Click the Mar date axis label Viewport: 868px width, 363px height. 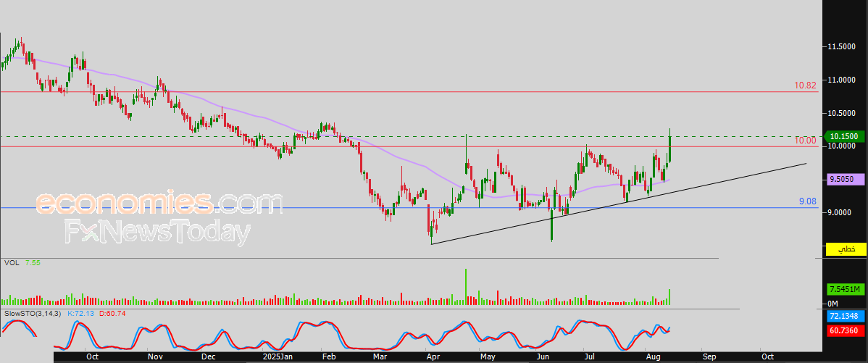(379, 357)
